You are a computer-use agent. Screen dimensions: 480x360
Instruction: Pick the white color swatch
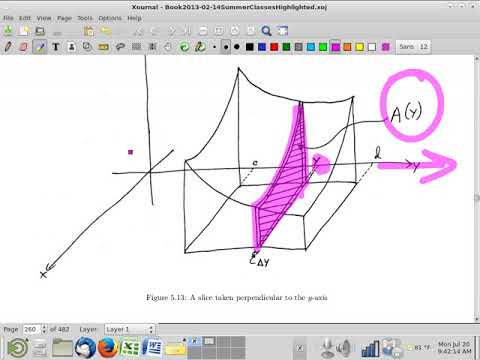(372, 47)
